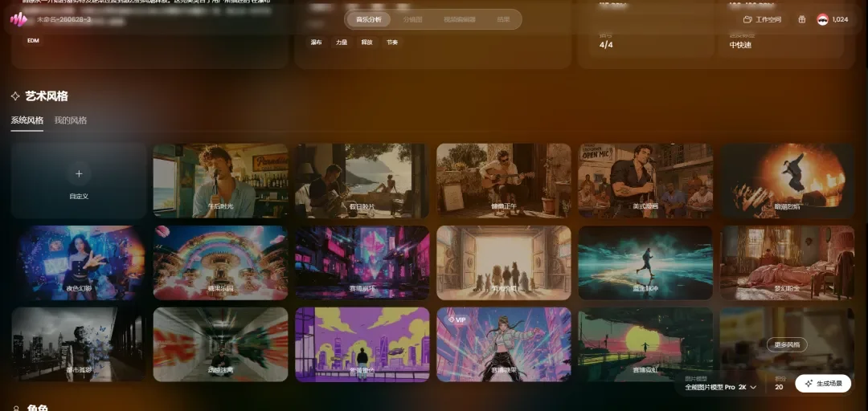Pick the purple city skyline style thumbnail

point(362,344)
